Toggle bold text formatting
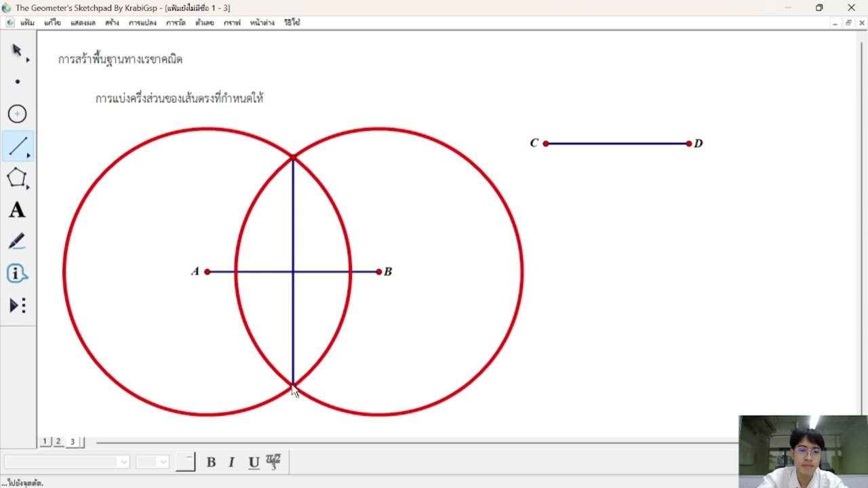Image resolution: width=868 pixels, height=488 pixels. click(x=211, y=462)
